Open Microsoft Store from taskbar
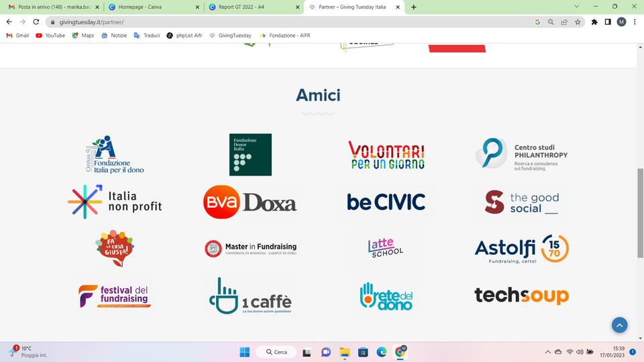Image resolution: width=644 pixels, height=362 pixels. click(x=363, y=352)
